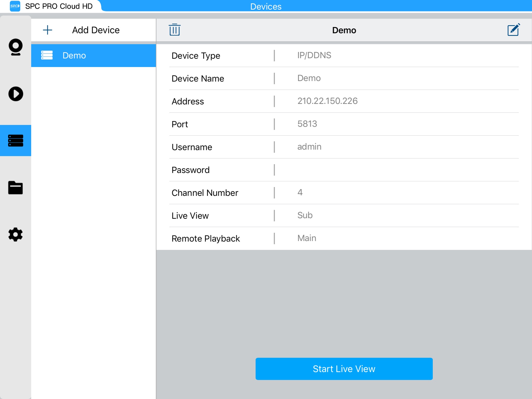This screenshot has width=532, height=399.
Task: Open the live view camera sidebar icon
Action: tap(16, 47)
